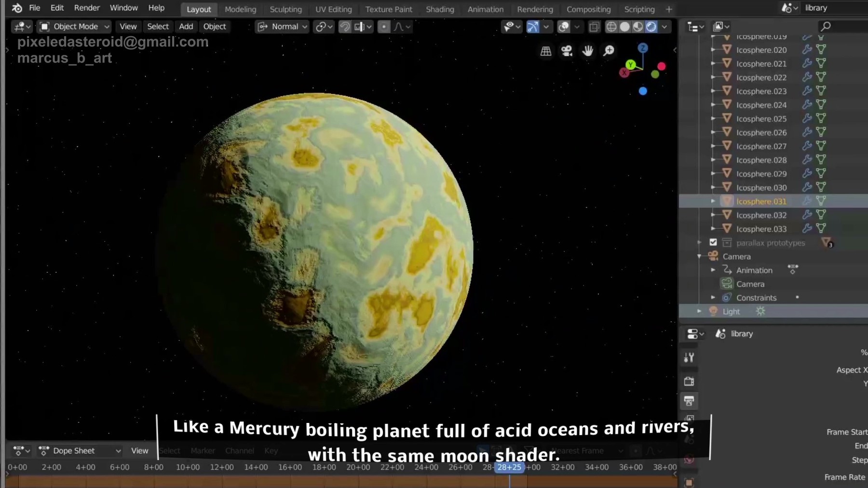Screen dimensions: 868x488
Task: Toggle proportional editing
Action: 384,26
